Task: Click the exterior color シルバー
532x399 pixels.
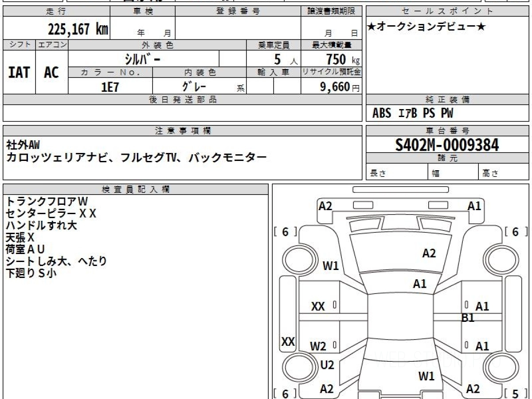Action: (x=142, y=59)
